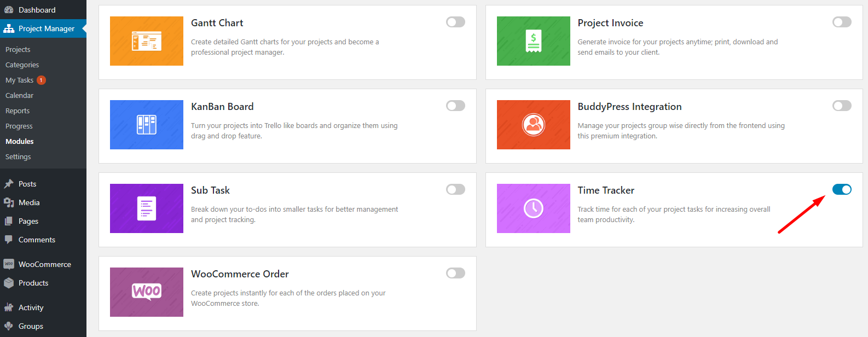Click the BuddyPress Integration module icon

click(533, 125)
